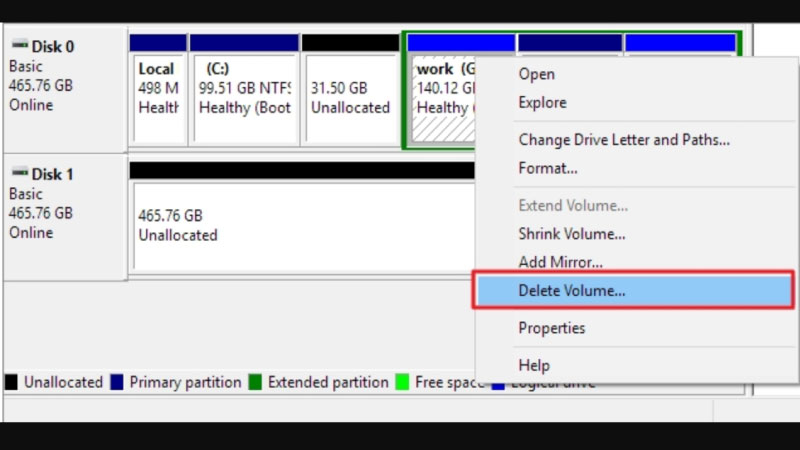Choose Open from the context menu

click(536, 74)
